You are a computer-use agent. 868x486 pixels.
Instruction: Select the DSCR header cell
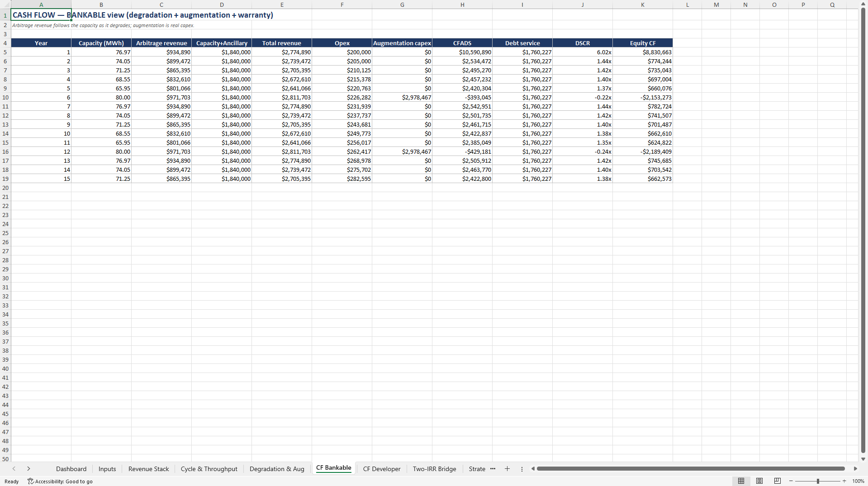point(583,43)
